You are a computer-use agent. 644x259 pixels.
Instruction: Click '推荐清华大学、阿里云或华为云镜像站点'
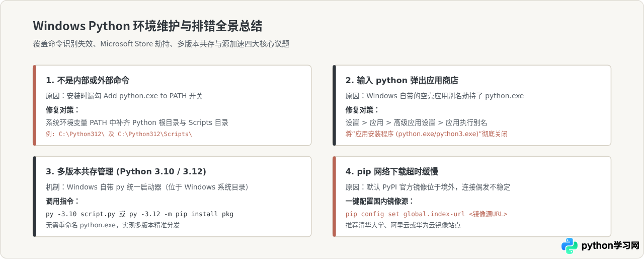pyautogui.click(x=403, y=225)
